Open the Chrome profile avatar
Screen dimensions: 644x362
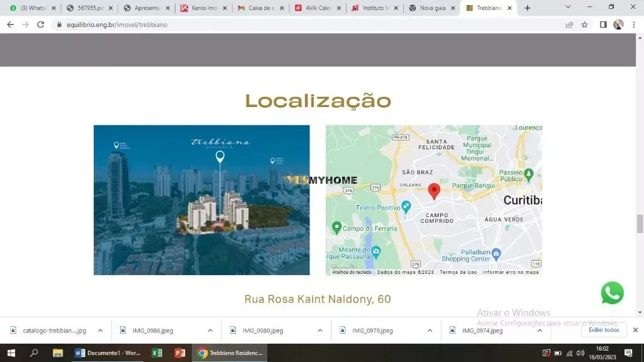click(x=618, y=25)
